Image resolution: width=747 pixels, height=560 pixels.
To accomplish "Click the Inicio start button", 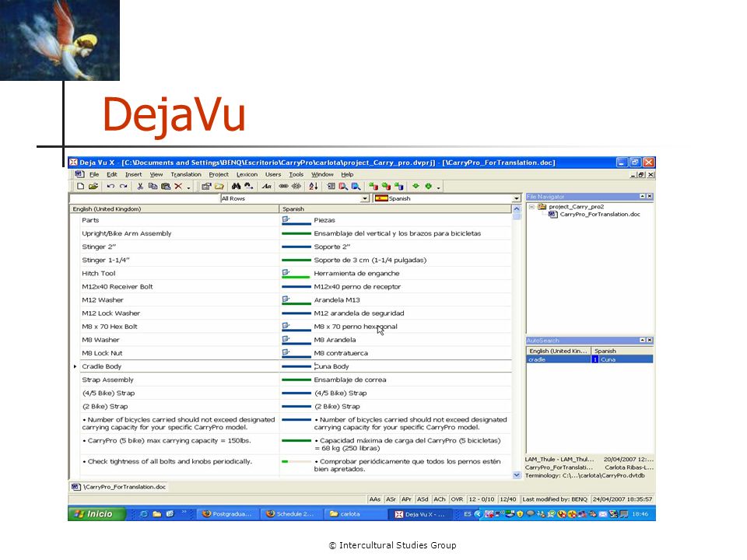I will (97, 514).
